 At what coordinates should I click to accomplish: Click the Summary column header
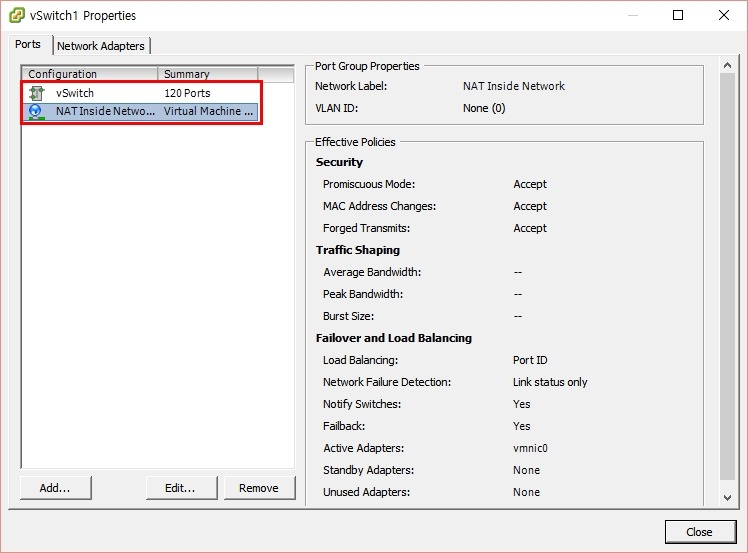208,74
